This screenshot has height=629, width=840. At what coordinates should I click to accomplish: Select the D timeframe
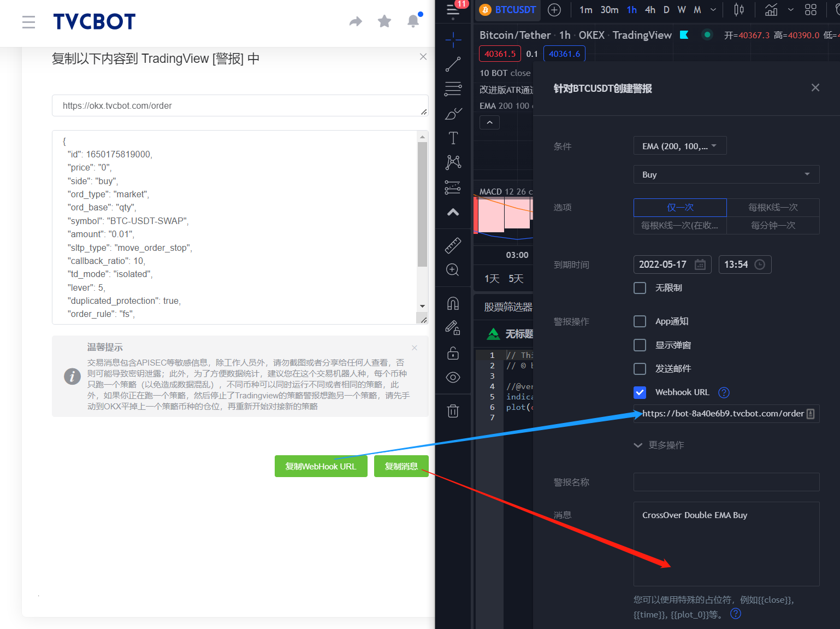pos(666,10)
